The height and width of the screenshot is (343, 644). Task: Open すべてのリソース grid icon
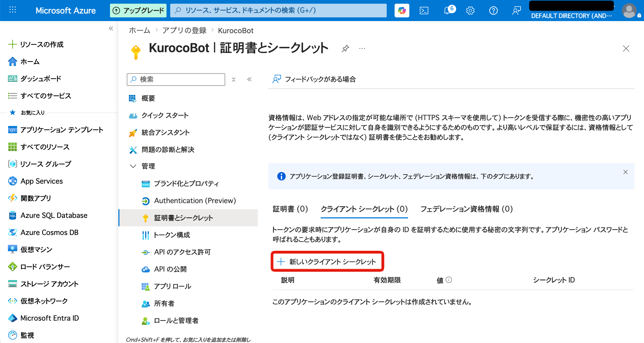[x=12, y=147]
